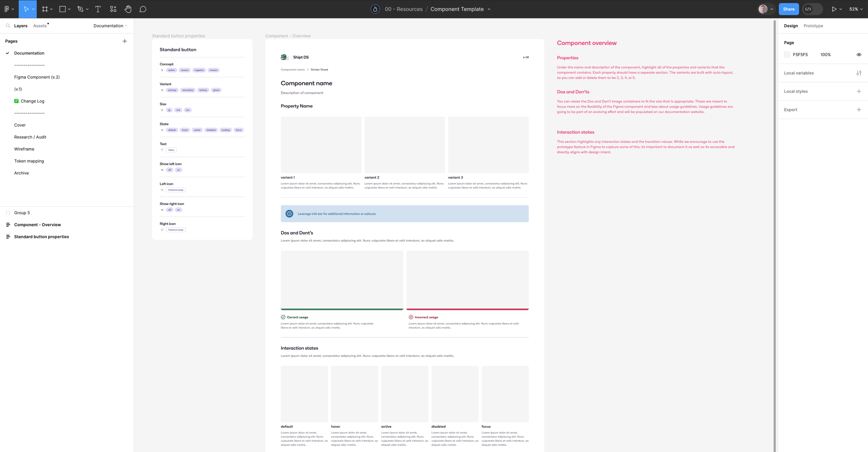Select the Text tool
This screenshot has height=452, width=868.
98,9
